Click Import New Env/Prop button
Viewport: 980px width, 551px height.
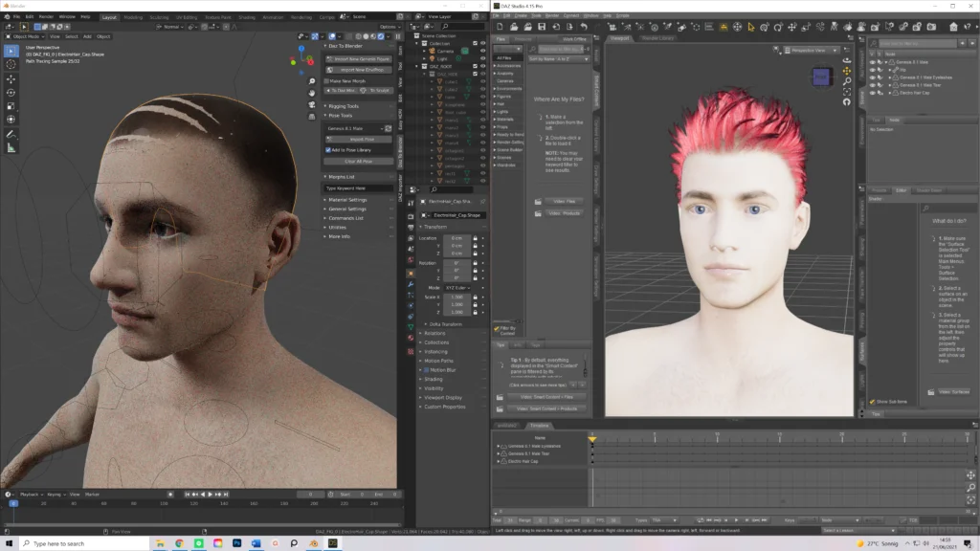pos(358,70)
